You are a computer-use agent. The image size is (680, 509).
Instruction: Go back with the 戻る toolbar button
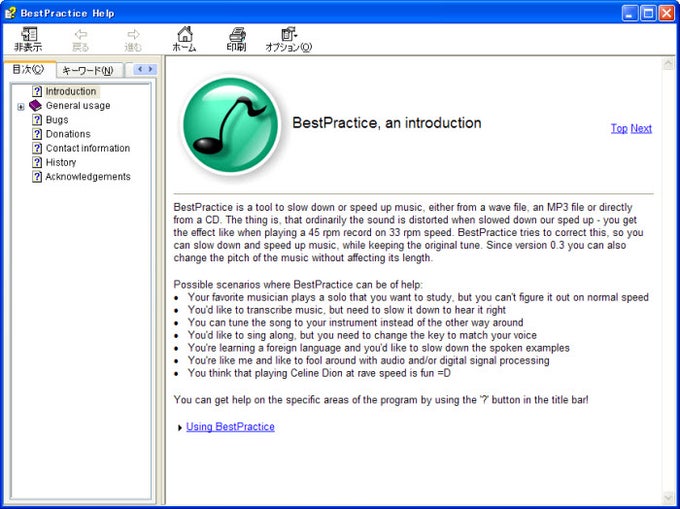tap(81, 39)
